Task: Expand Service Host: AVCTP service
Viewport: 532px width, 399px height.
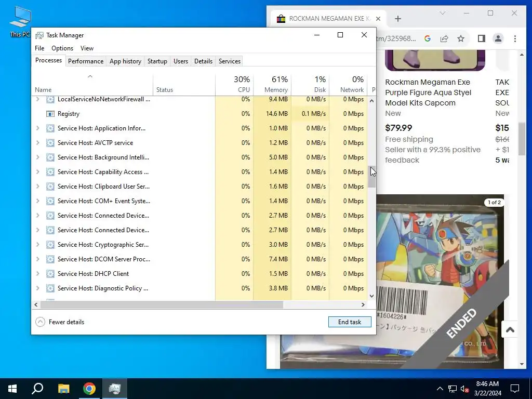Action: (x=37, y=143)
